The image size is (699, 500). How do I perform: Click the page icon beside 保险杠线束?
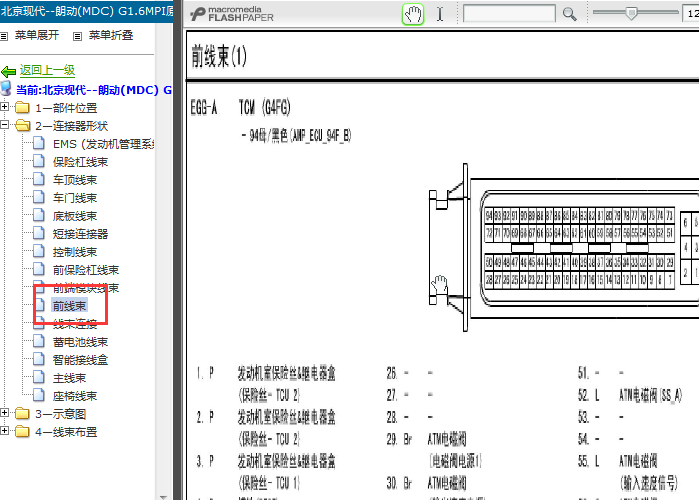39,161
